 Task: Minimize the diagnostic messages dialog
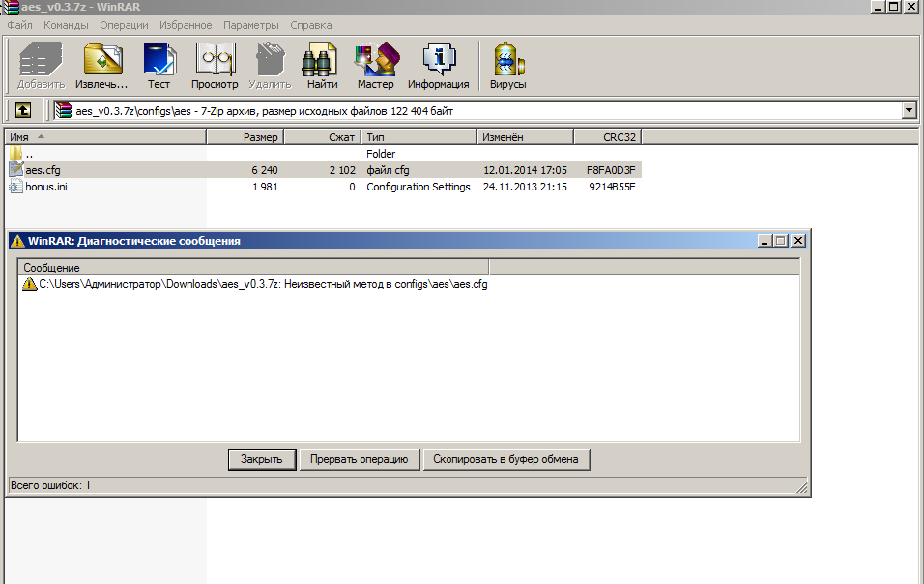click(765, 241)
